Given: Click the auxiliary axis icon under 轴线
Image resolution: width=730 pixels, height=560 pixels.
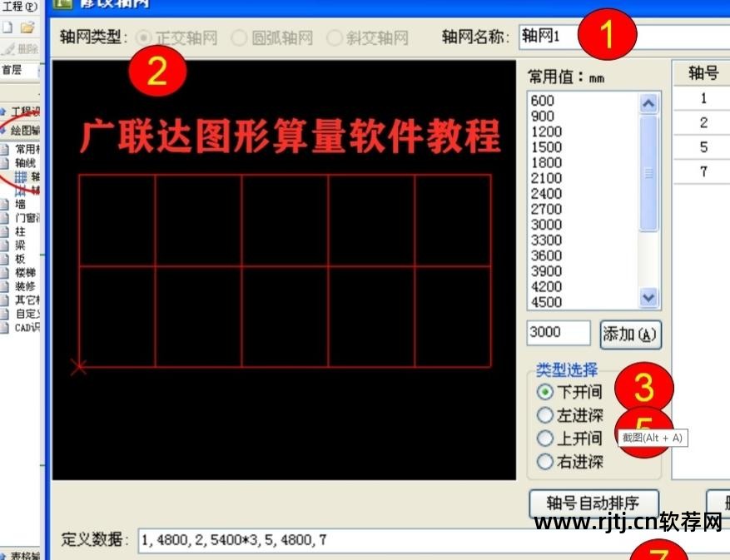Looking at the screenshot, I should [x=21, y=190].
